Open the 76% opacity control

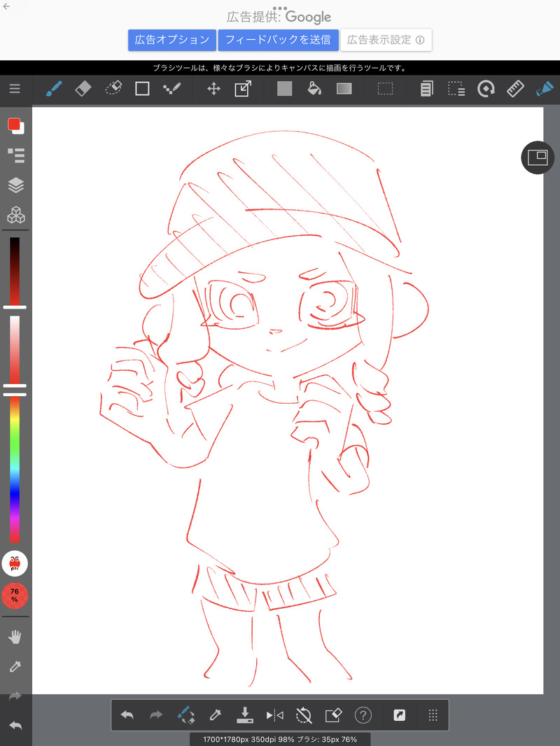click(15, 596)
